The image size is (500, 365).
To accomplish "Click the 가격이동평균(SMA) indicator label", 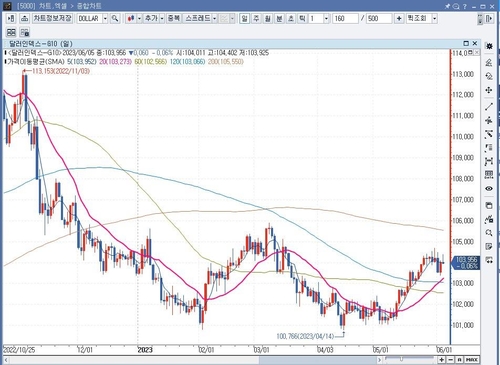I will coord(36,62).
